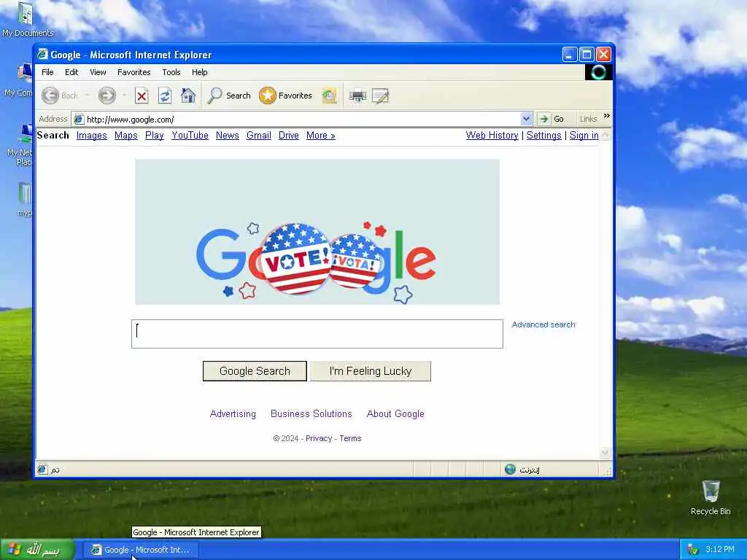Open Google Settings link
The image size is (747, 560).
[x=544, y=135]
